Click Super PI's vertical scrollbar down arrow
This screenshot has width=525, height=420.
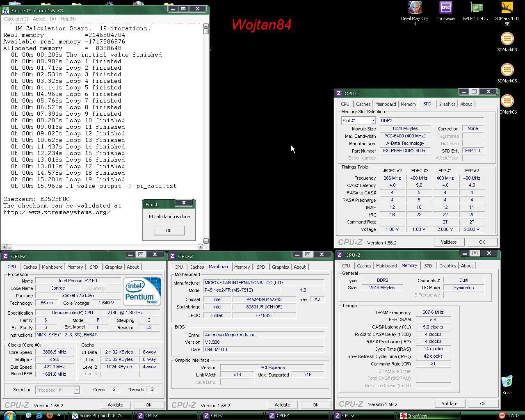[x=206, y=241]
